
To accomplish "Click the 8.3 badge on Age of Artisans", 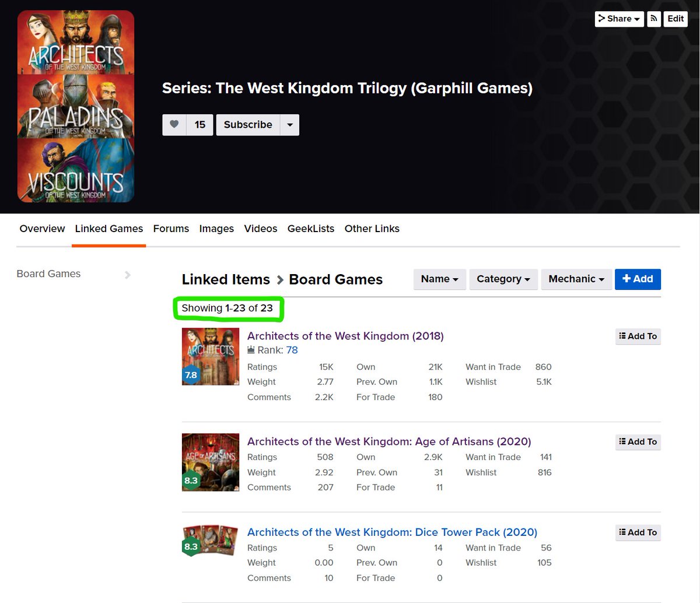I will point(191,481).
